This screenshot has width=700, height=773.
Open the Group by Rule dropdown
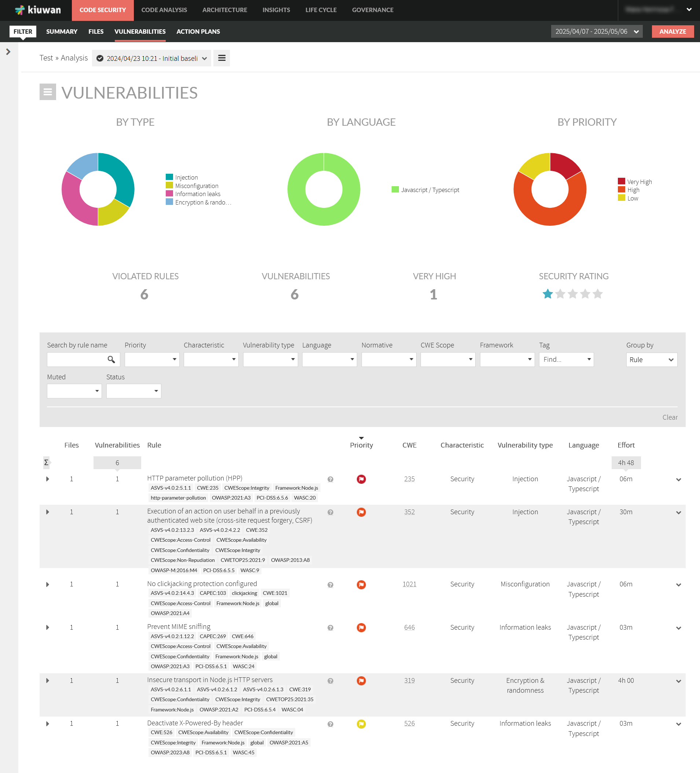[651, 360]
